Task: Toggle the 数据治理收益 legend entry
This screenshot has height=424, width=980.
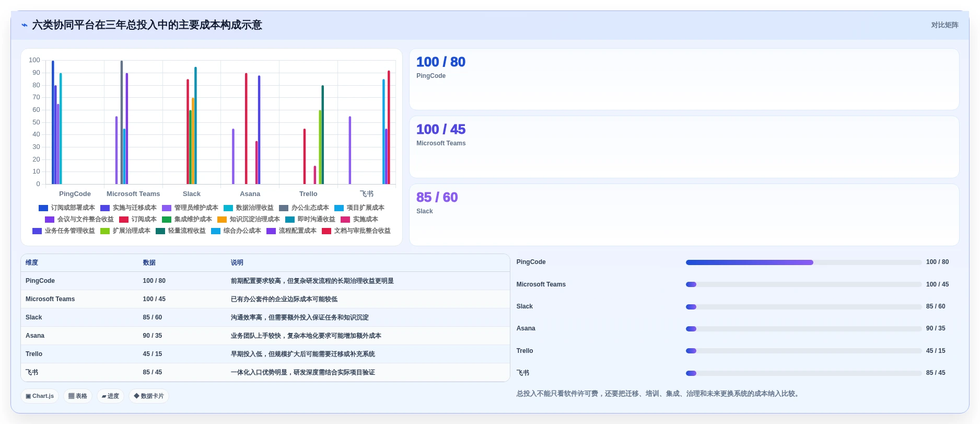Action: [249, 208]
